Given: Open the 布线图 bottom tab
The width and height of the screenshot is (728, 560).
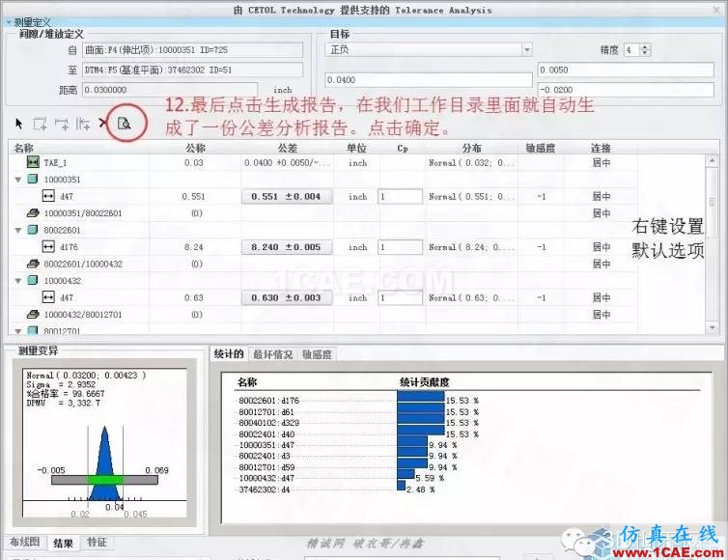Looking at the screenshot, I should click(24, 542).
